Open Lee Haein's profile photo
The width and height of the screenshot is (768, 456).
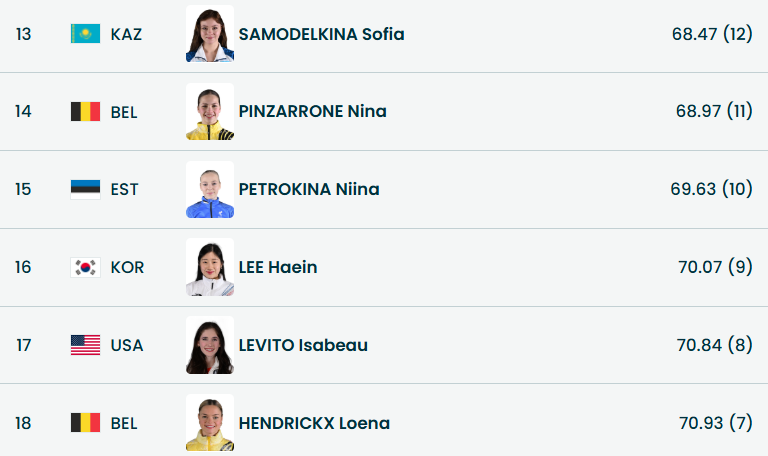click(x=210, y=267)
